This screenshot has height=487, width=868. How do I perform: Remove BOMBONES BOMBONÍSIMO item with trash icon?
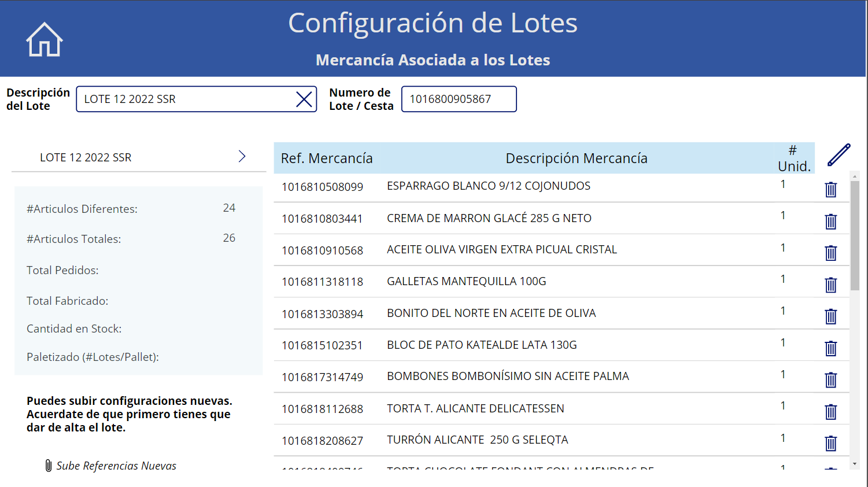click(x=830, y=380)
